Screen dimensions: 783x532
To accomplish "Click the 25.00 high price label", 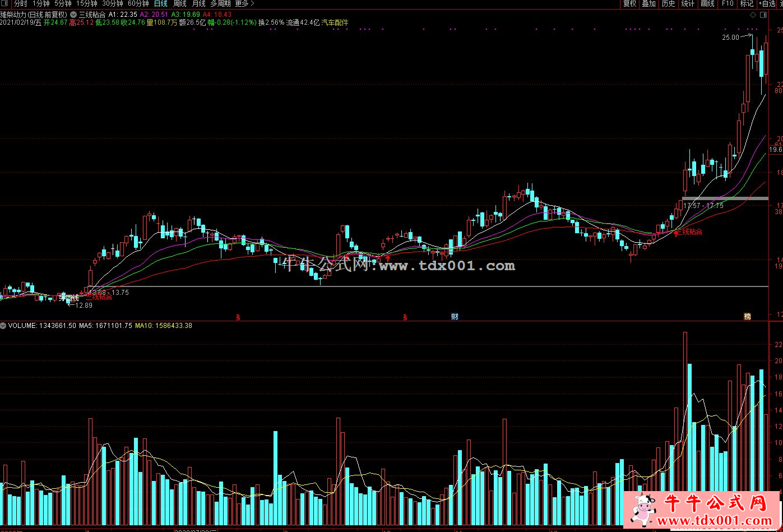I will [x=730, y=38].
